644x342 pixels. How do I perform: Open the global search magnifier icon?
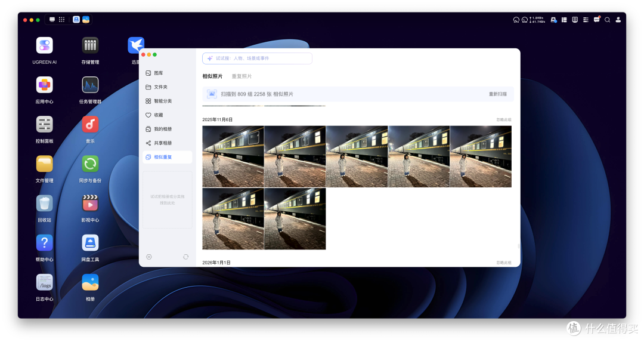click(x=608, y=20)
